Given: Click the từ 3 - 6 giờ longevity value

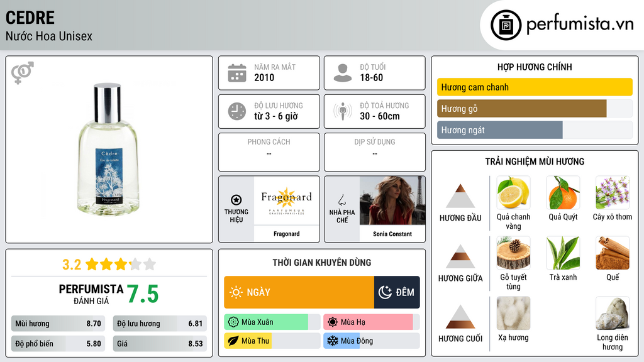Looking at the screenshot, I should point(275,116).
